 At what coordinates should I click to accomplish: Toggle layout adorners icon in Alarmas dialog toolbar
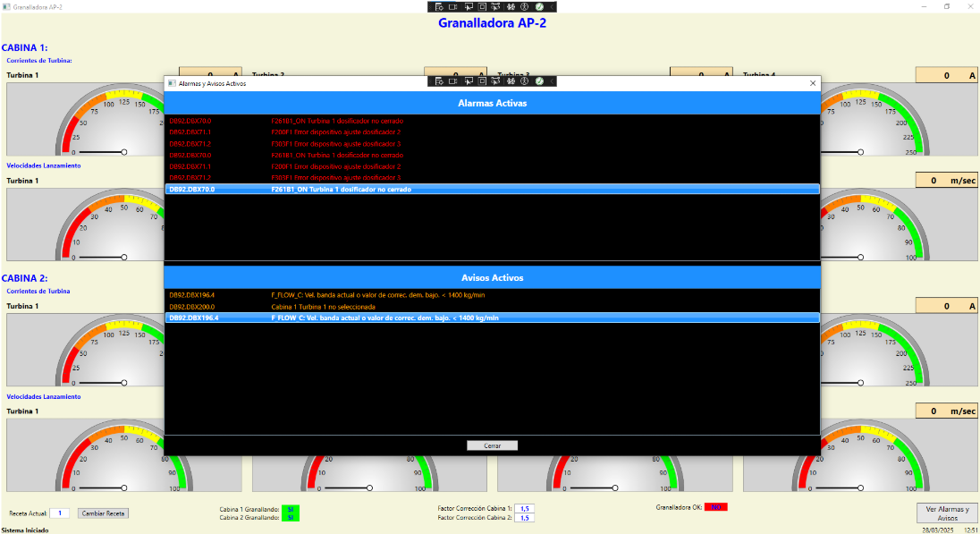point(482,81)
